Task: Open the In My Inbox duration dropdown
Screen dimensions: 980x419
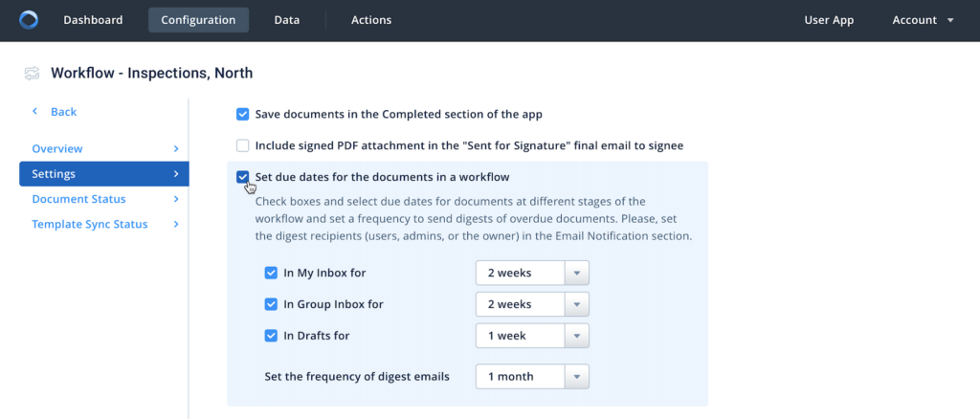Action: 577,273
